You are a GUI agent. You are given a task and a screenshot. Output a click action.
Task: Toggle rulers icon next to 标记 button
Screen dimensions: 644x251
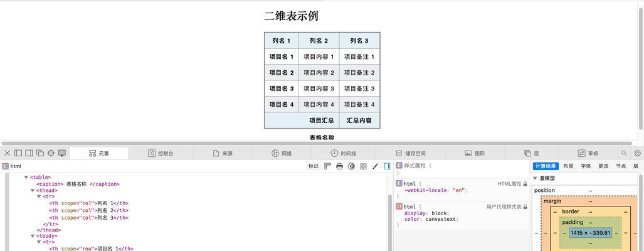tap(327, 166)
